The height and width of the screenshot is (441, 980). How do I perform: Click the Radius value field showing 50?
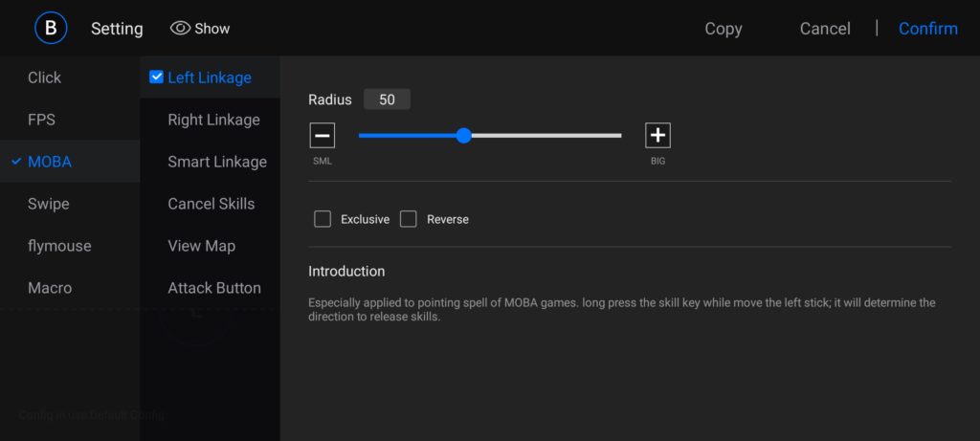pos(387,99)
